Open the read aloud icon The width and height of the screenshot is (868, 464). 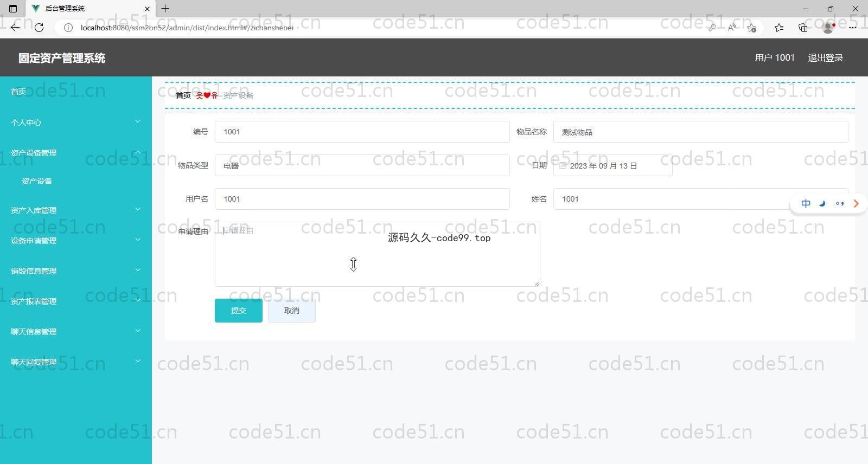(732, 28)
